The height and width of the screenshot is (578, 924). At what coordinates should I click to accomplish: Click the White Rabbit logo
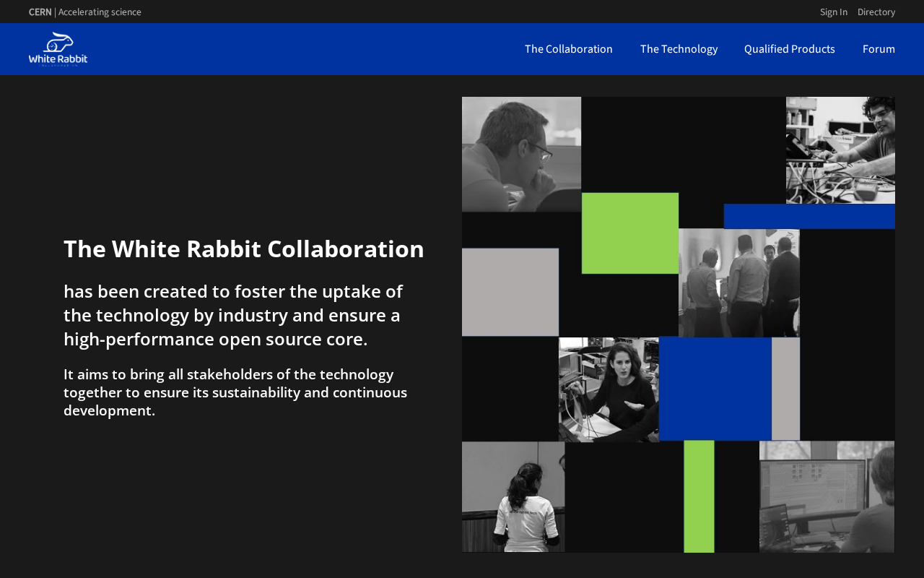(x=58, y=49)
